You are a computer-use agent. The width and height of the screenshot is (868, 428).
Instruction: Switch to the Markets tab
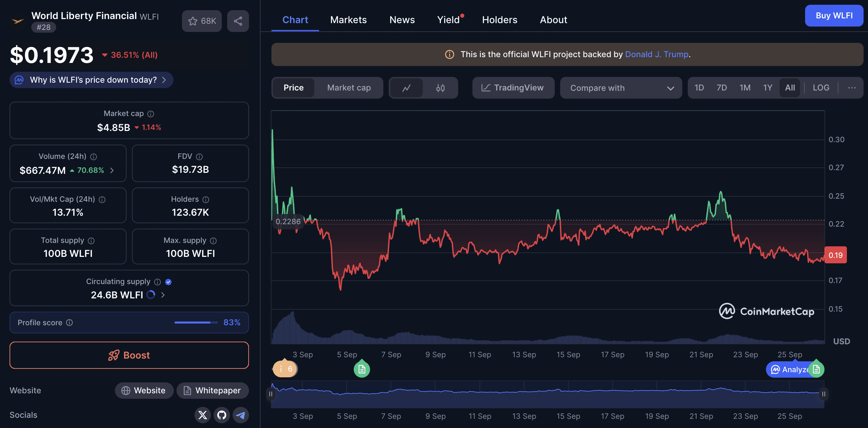click(348, 20)
